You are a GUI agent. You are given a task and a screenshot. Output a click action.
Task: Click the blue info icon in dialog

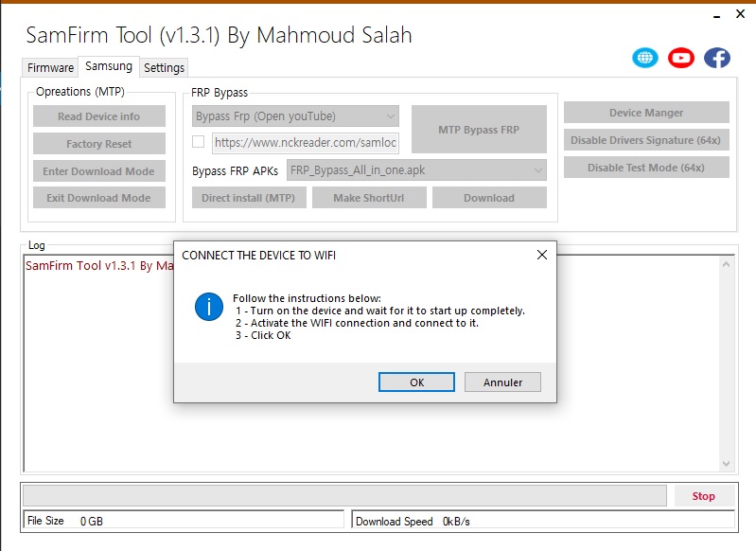[209, 307]
